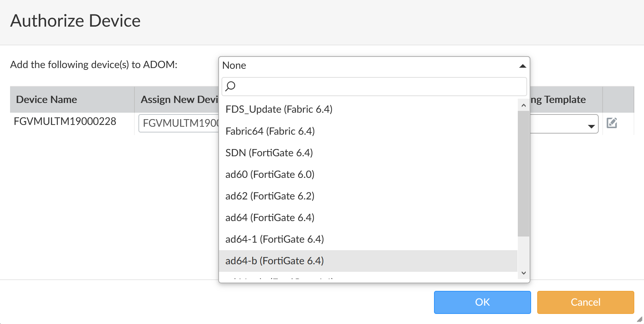Open the provisioning template dropdown arrow
Screen dimensions: 644x324
pos(591,126)
